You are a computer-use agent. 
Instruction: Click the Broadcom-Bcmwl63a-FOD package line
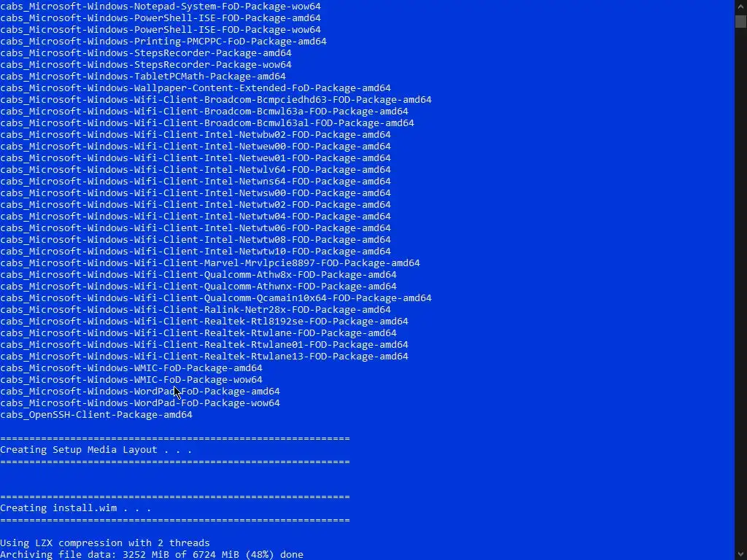point(204,112)
